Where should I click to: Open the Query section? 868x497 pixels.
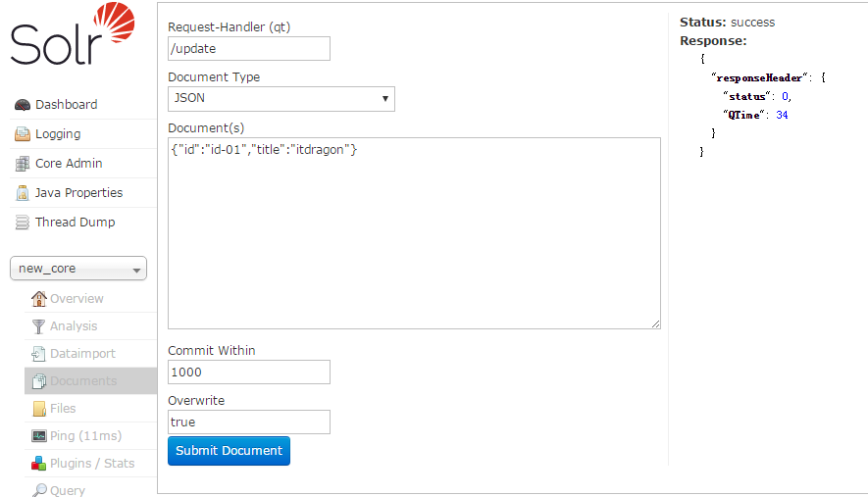pyautogui.click(x=68, y=490)
